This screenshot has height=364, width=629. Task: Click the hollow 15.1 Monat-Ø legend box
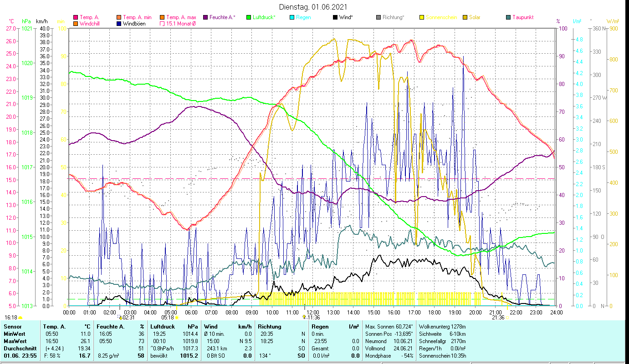tap(162, 24)
